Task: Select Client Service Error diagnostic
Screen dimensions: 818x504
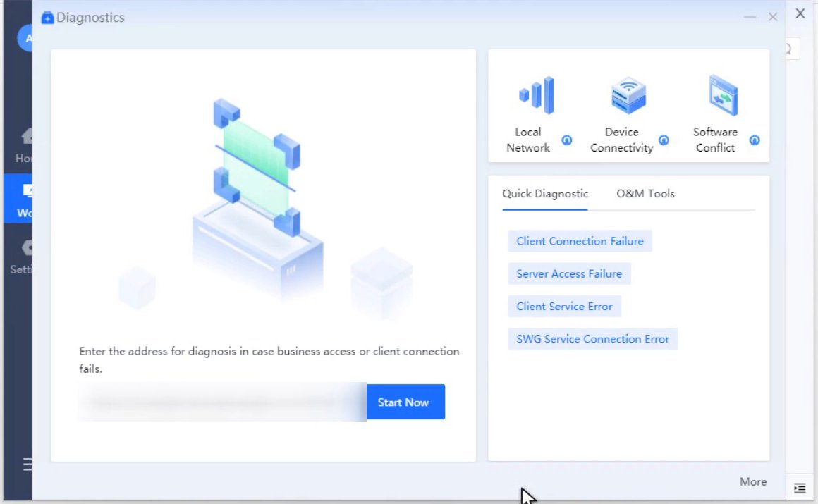Action: pos(564,306)
